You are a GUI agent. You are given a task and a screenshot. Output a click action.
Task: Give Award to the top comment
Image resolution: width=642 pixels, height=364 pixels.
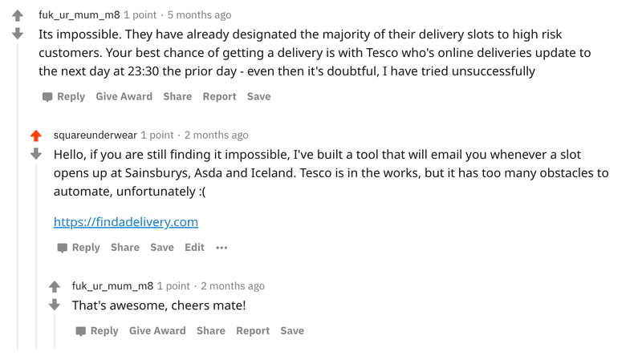tap(124, 96)
